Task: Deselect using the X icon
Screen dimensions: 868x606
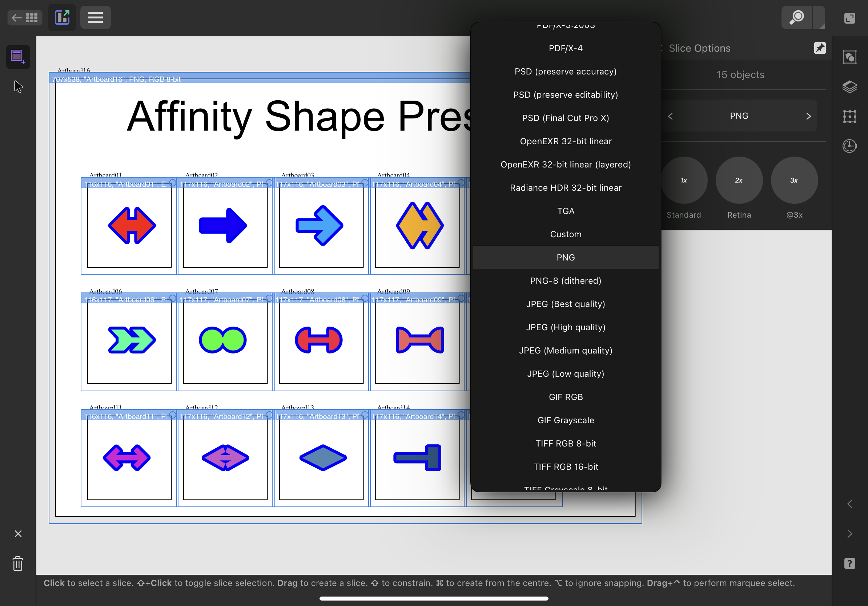Action: [x=18, y=533]
